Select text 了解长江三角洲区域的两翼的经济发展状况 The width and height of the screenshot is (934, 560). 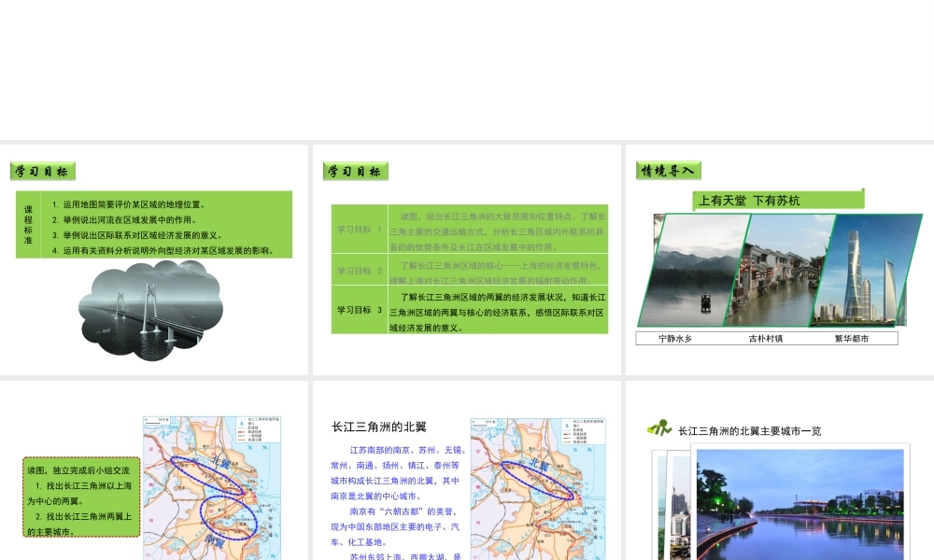pyautogui.click(x=498, y=313)
